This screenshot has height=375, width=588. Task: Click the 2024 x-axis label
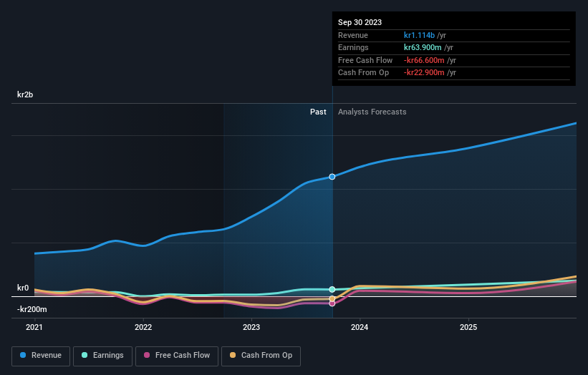tap(360, 327)
